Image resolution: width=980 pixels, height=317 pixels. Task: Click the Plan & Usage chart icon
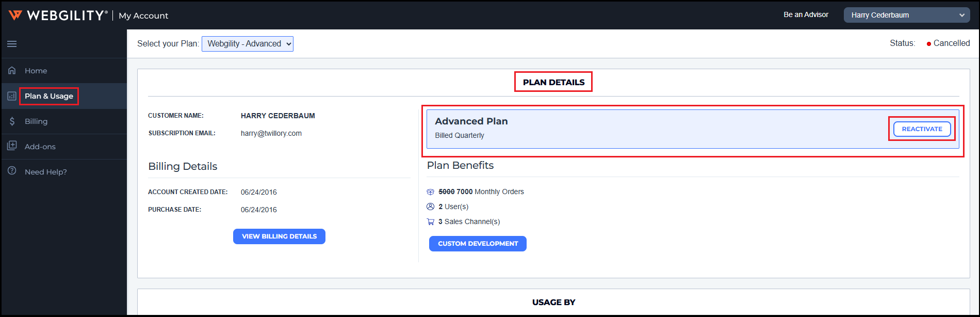tap(12, 96)
